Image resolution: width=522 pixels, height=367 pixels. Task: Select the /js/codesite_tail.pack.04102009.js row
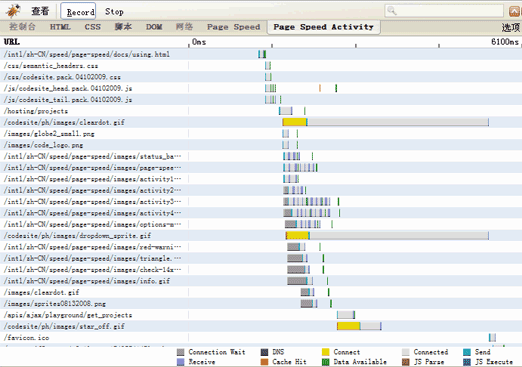click(x=261, y=100)
